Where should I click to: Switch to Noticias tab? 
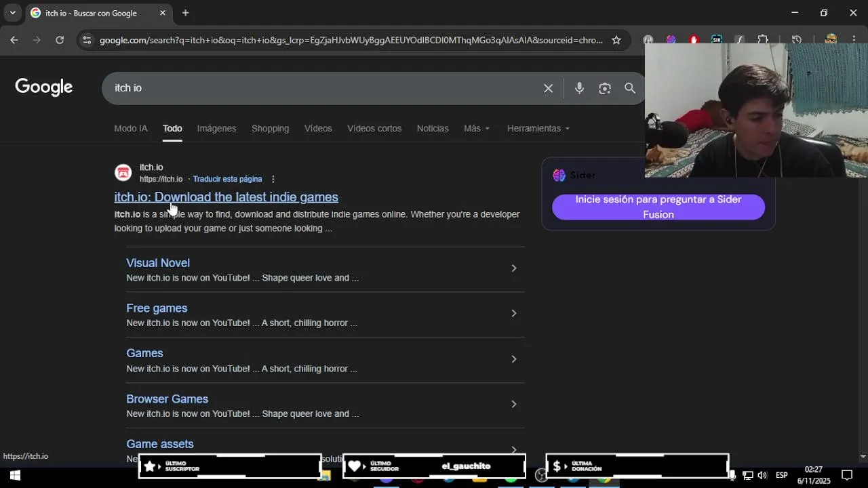(x=433, y=128)
